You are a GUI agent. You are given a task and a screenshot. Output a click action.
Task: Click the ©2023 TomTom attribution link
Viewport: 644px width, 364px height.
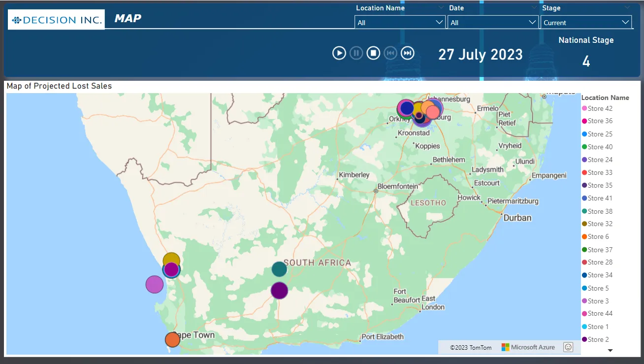(x=471, y=348)
